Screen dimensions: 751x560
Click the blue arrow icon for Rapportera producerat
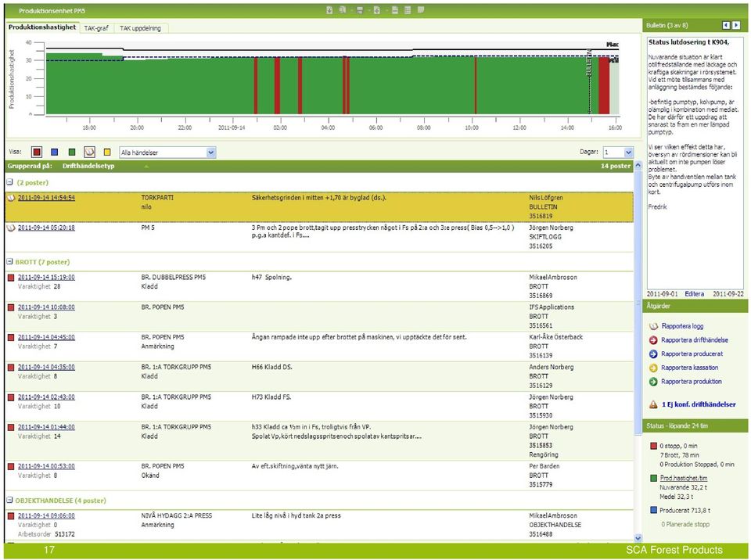point(653,354)
